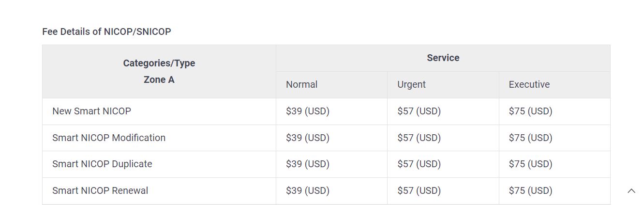Select the Executive service column heading

[529, 84]
